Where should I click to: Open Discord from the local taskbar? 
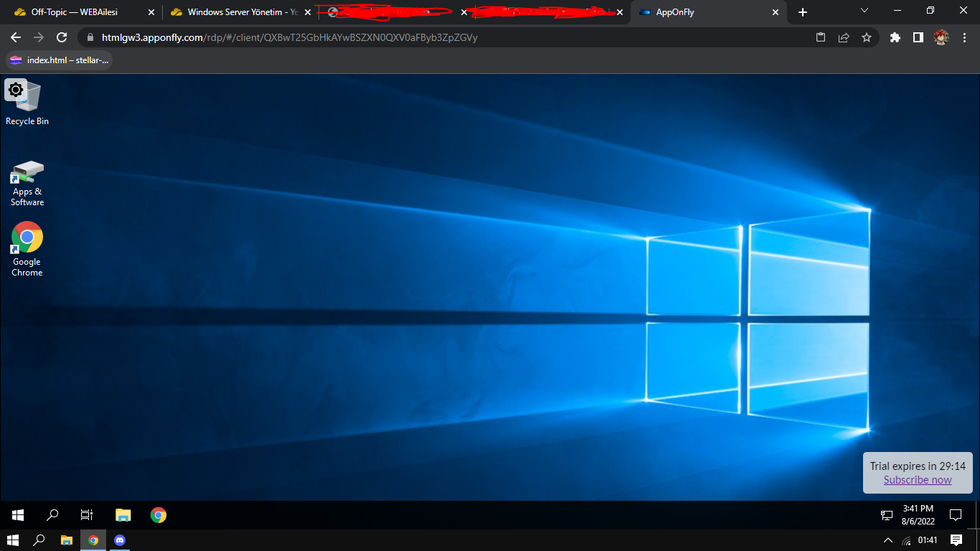[120, 540]
